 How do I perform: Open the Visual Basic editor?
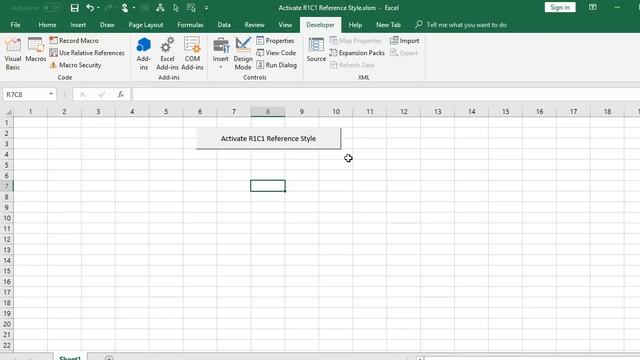[13, 54]
